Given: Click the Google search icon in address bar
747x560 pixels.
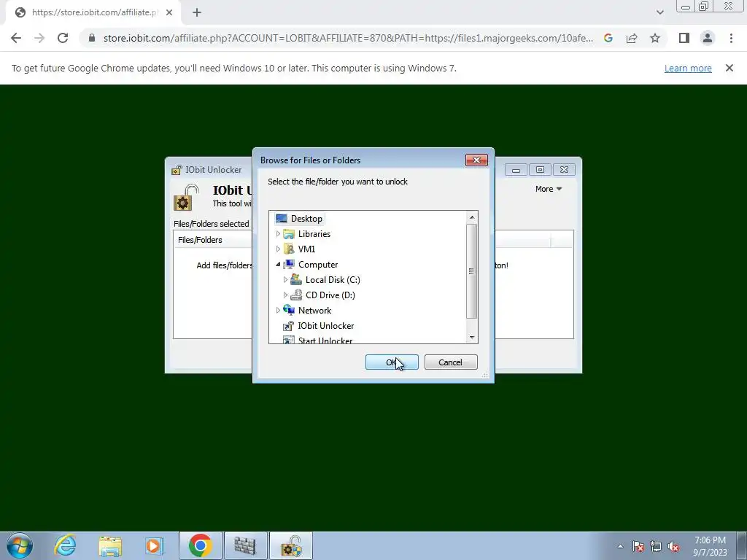Looking at the screenshot, I should pyautogui.click(x=608, y=38).
